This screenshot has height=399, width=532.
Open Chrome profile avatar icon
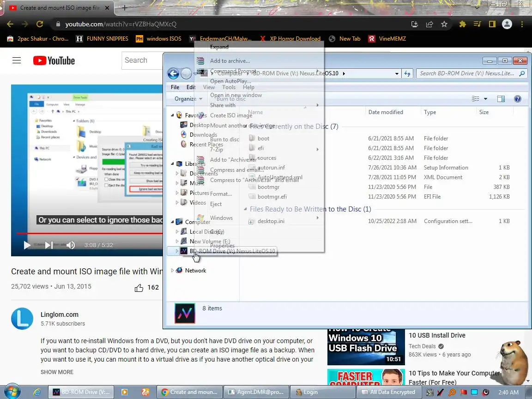(507, 24)
